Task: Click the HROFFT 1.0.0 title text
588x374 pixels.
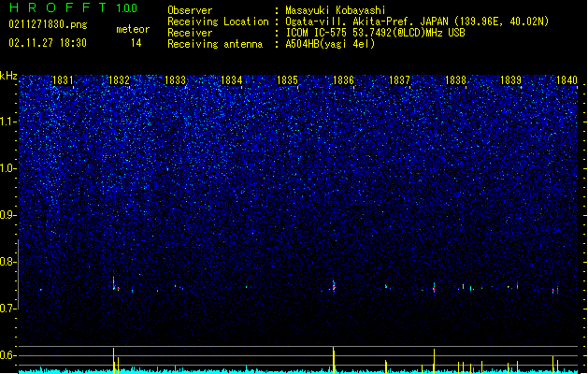Action: 73,7
